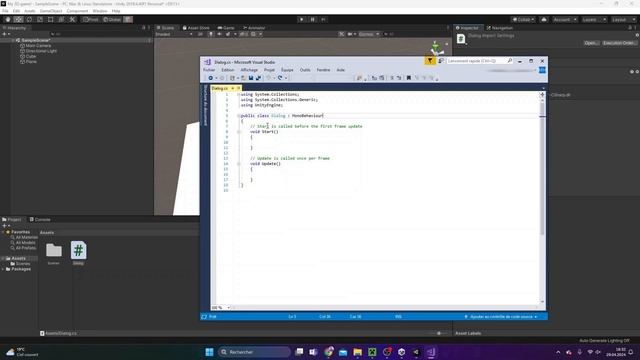640x360 pixels.
Task: Select Unity's Hand tool in the toolbar
Action: point(8,19)
